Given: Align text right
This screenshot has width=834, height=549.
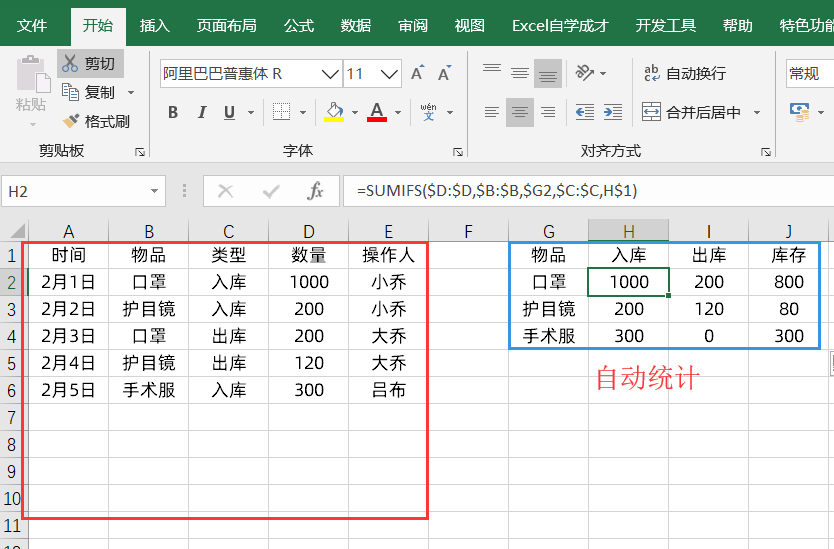Looking at the screenshot, I should coord(548,112).
